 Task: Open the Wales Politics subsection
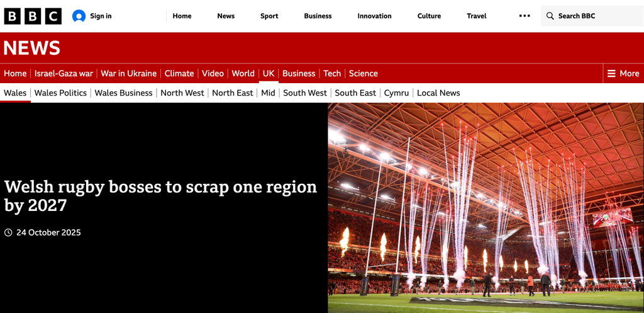60,93
